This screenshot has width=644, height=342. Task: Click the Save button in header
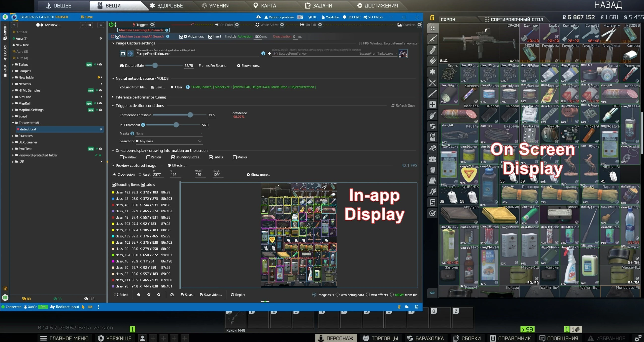[87, 17]
